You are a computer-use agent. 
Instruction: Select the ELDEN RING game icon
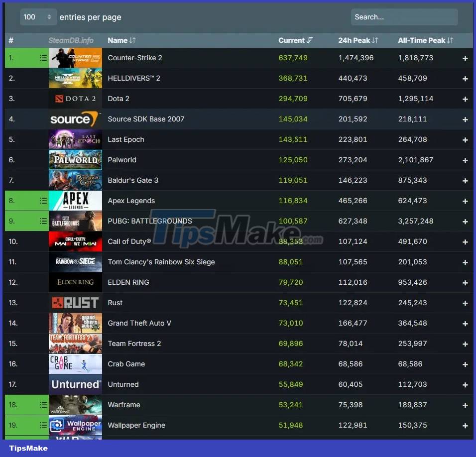pos(75,282)
